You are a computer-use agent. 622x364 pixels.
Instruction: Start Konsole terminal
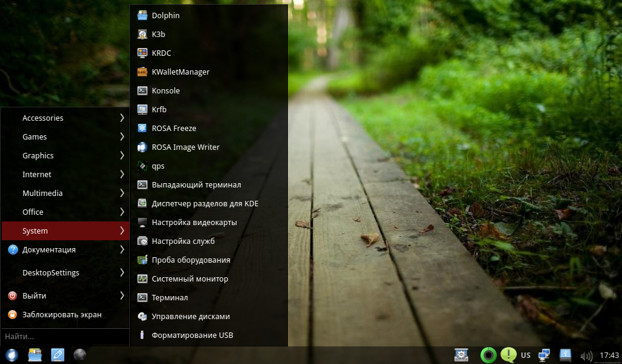pyautogui.click(x=165, y=91)
